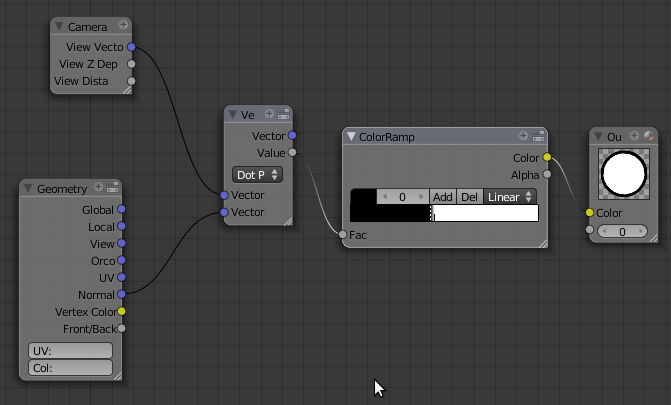Click the Geometry UV output socket

click(122, 277)
